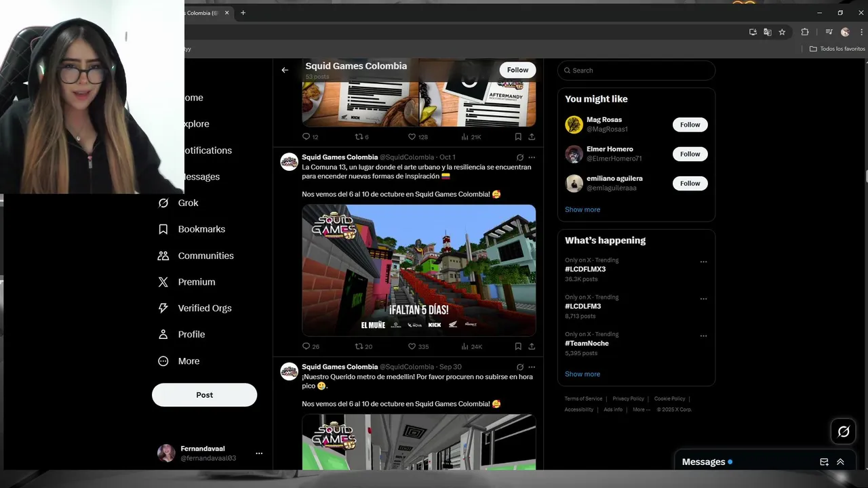
Task: Expand the Messages drawer
Action: click(840, 462)
